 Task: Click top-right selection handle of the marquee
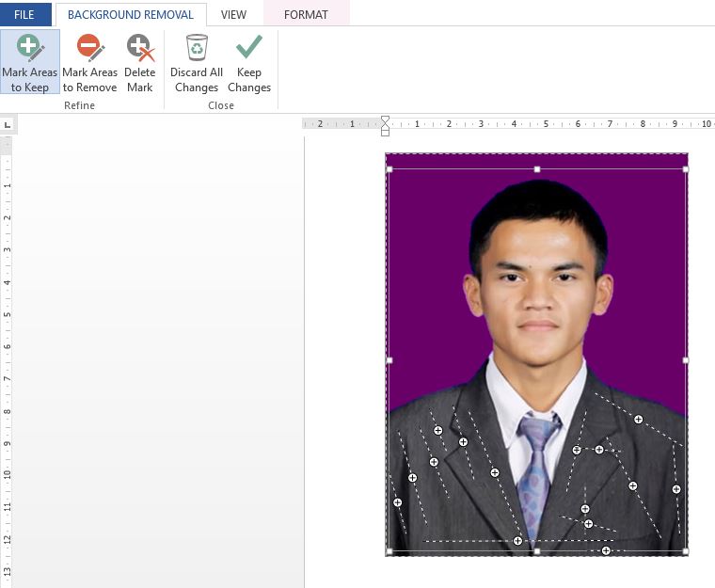pos(685,169)
